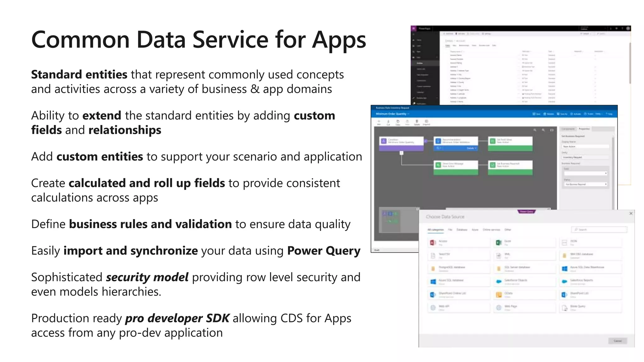Screen dimensions: 644x362
Task: Open the Status dropdown in Properties
Action: coord(586,184)
